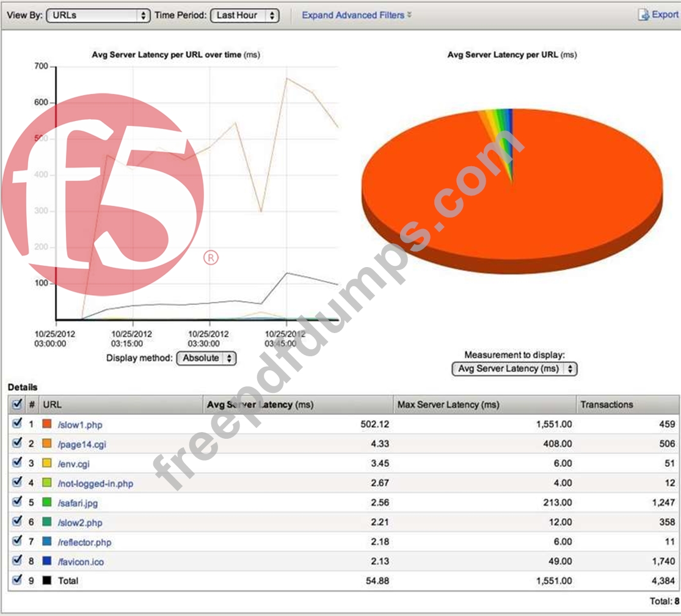Click the Export icon
681x616 pixels.
coord(644,15)
